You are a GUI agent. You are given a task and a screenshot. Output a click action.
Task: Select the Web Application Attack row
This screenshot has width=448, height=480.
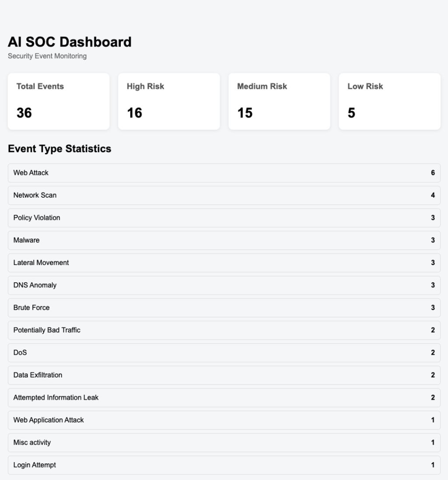coord(224,420)
